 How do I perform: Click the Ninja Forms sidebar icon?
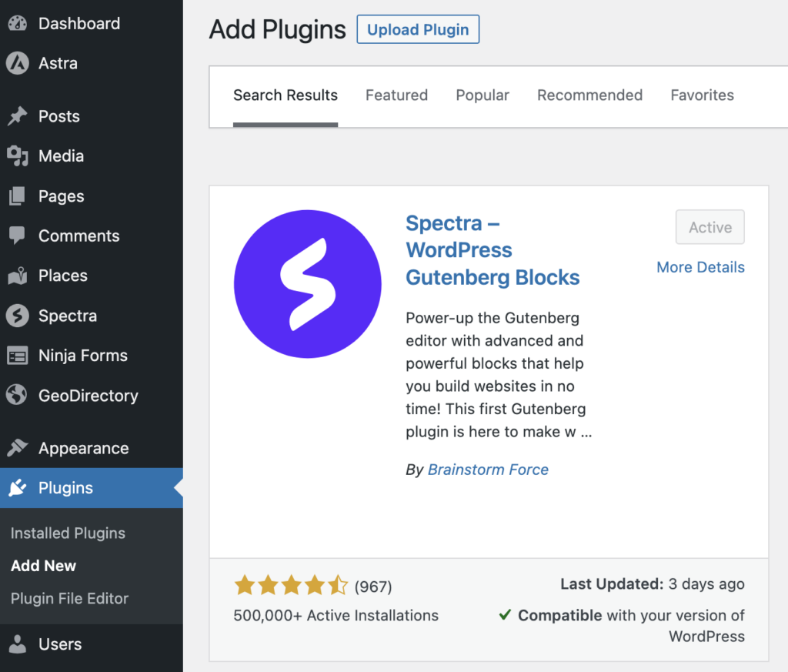pyautogui.click(x=17, y=356)
